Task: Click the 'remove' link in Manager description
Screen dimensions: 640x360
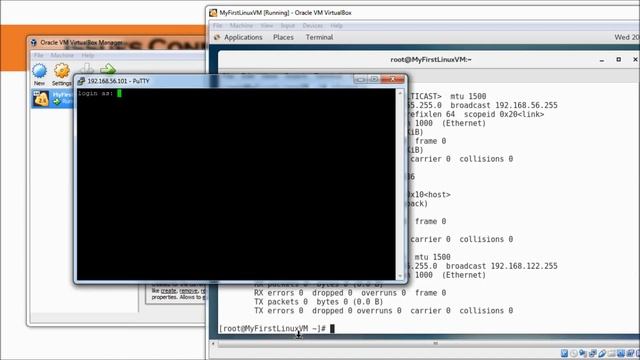Action: 189,291
